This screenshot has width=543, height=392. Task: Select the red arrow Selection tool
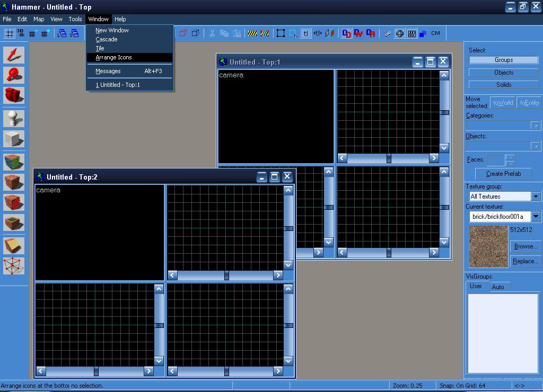pyautogui.click(x=14, y=55)
